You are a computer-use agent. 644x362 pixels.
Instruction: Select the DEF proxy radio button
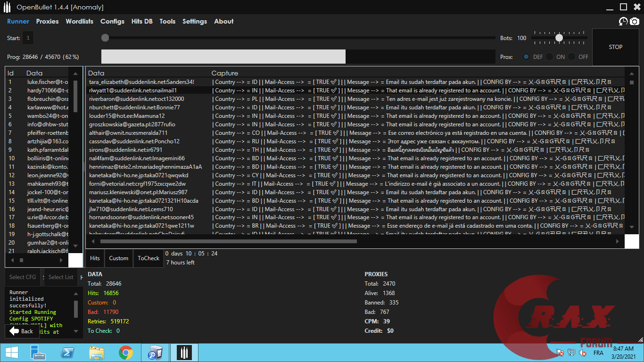(x=526, y=57)
